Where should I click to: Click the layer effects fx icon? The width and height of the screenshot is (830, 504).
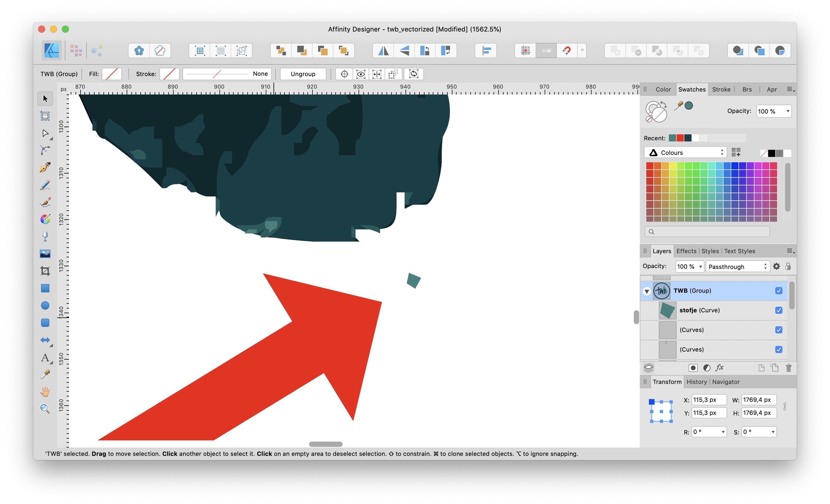(x=719, y=368)
